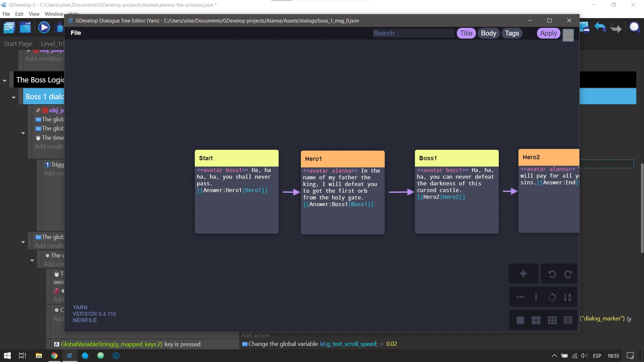Toggle Tags search filter
Viewport: 644px width, 362px height.
click(512, 33)
